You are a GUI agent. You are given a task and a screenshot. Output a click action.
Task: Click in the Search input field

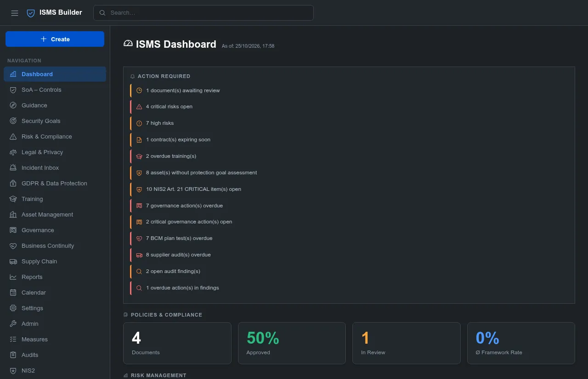[204, 13]
